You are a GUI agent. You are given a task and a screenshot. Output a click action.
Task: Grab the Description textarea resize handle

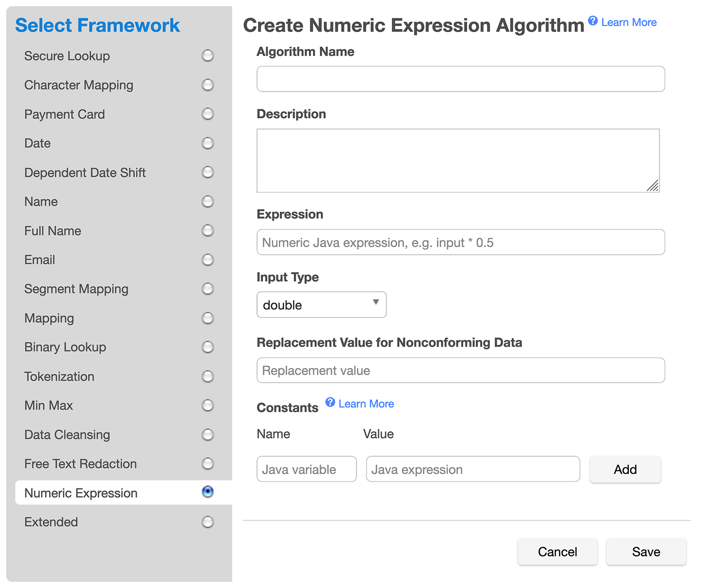653,186
